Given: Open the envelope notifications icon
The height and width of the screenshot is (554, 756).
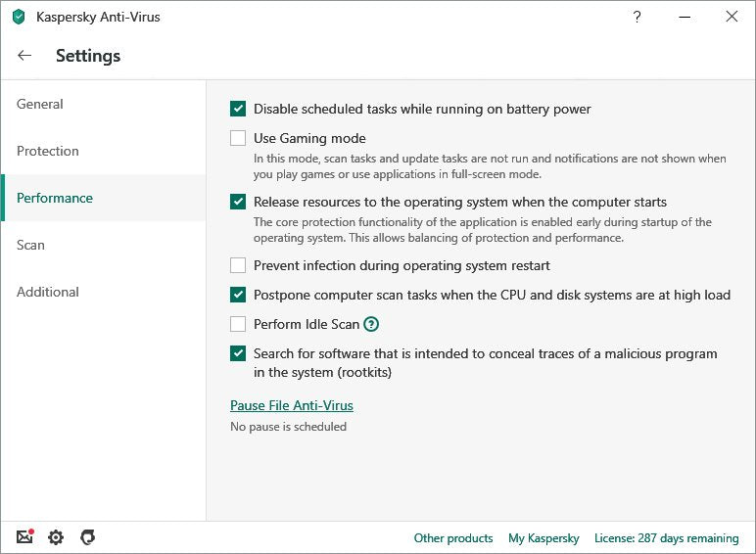Looking at the screenshot, I should (25, 537).
